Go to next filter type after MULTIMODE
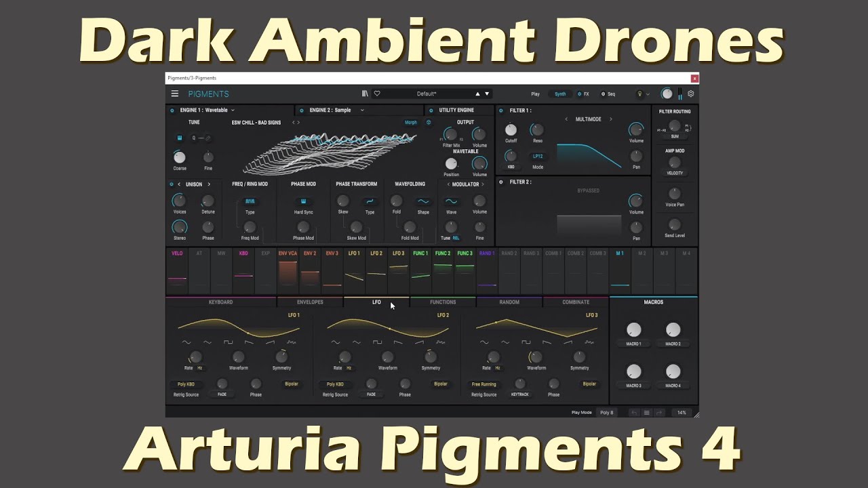This screenshot has width=868, height=488. click(x=610, y=119)
